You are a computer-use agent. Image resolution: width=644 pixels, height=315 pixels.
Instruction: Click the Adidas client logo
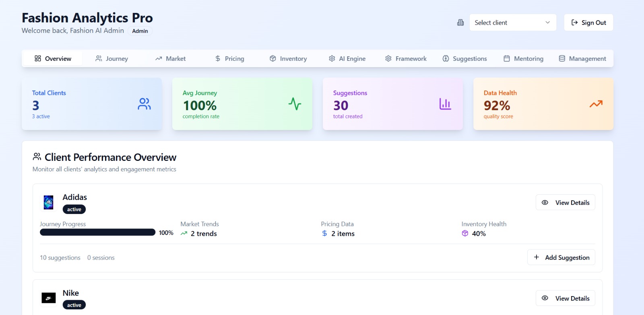tap(48, 202)
